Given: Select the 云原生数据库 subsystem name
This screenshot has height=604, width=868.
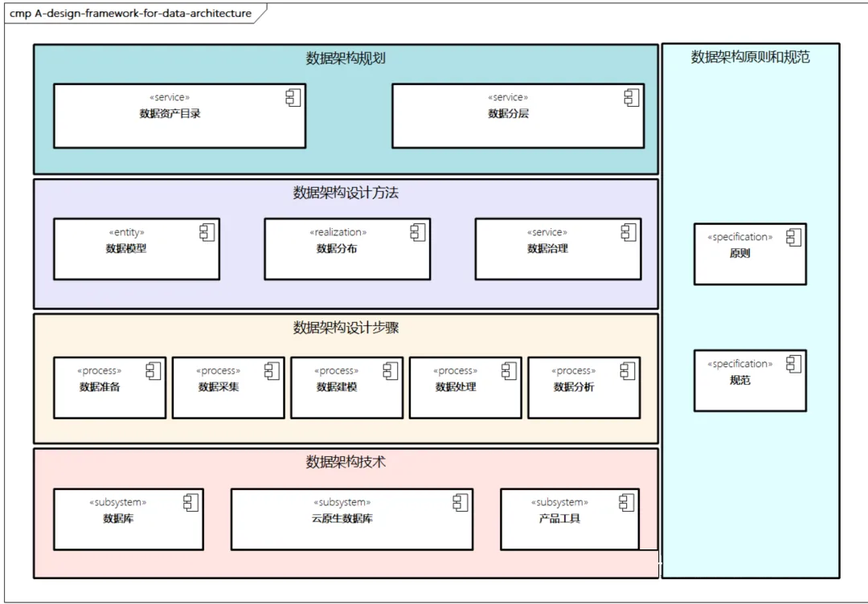Looking at the screenshot, I should (342, 519).
